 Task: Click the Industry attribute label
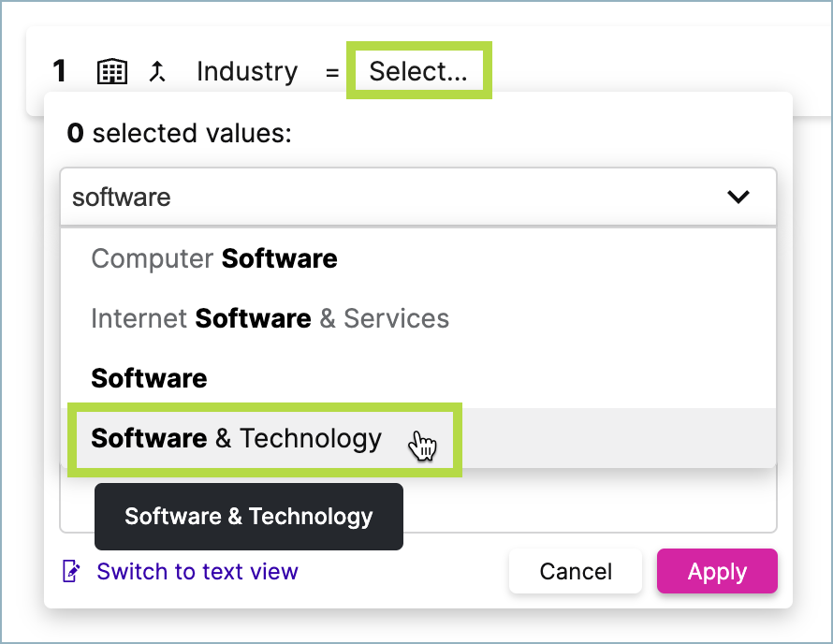247,70
